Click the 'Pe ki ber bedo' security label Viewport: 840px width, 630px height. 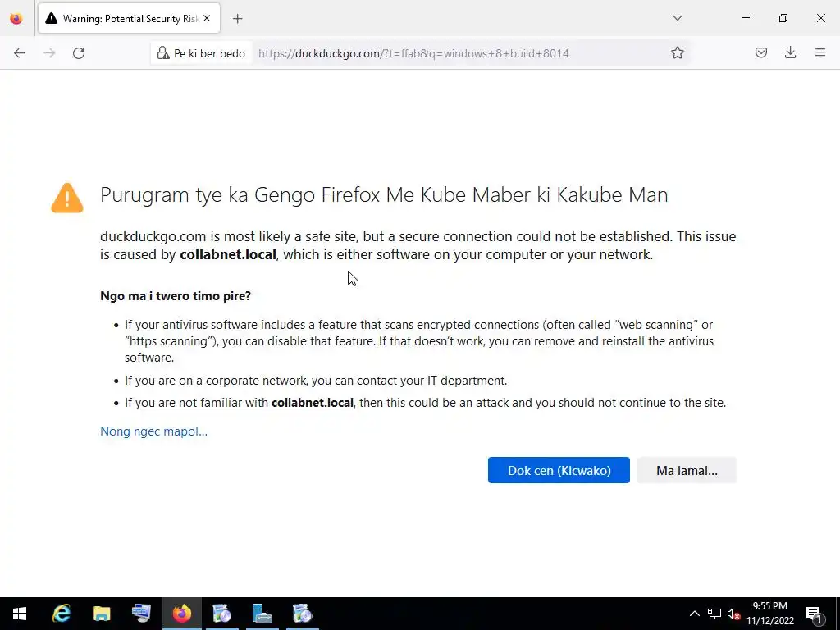point(209,53)
